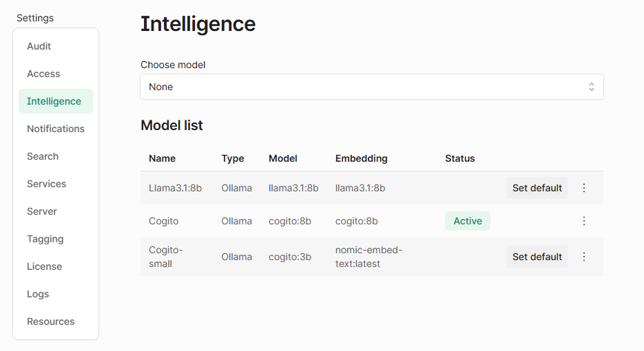The height and width of the screenshot is (351, 644).
Task: Open Tagging settings
Action: [45, 239]
